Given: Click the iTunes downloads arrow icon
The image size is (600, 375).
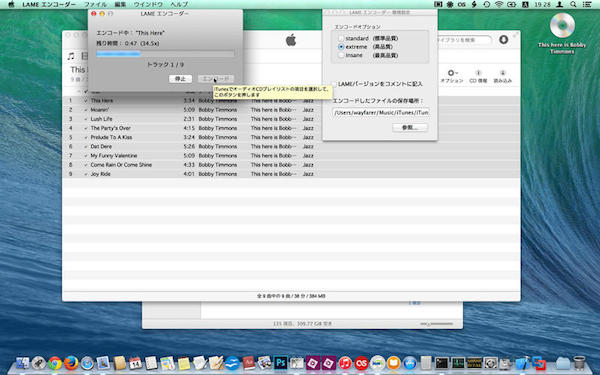Looking at the screenshot, I should point(503,40).
